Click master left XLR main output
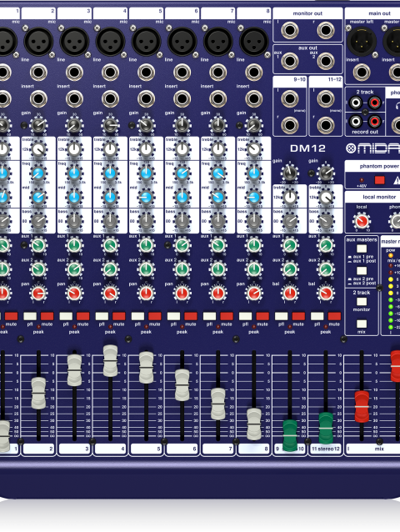 click(362, 42)
